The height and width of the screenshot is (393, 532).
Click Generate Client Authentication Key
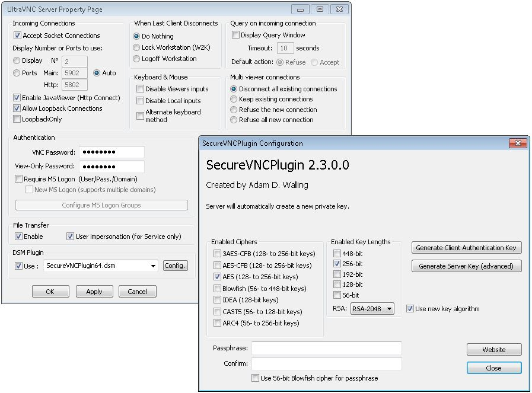pyautogui.click(x=466, y=248)
